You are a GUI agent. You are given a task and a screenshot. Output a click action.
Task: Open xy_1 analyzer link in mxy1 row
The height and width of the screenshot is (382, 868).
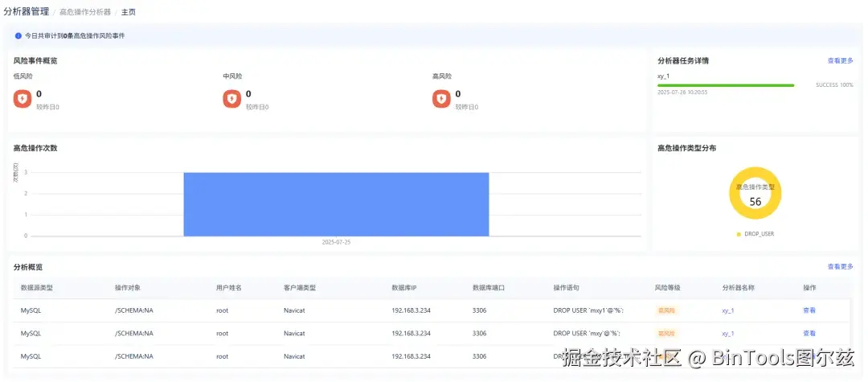(x=728, y=310)
